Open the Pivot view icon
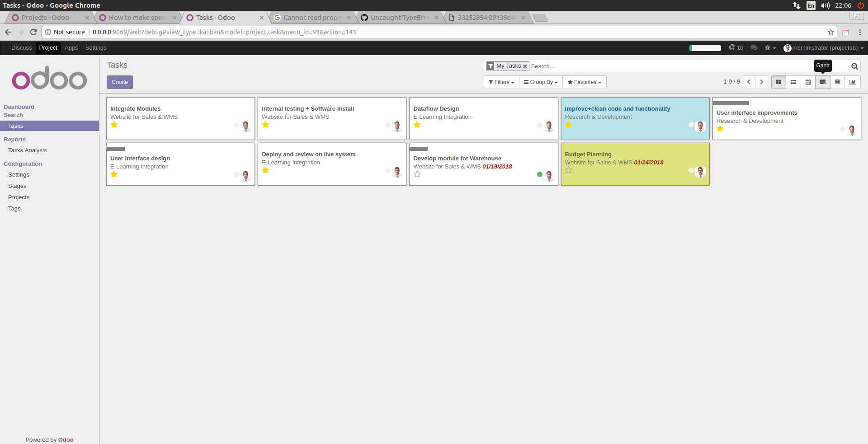The height and width of the screenshot is (444, 868). pos(838,82)
